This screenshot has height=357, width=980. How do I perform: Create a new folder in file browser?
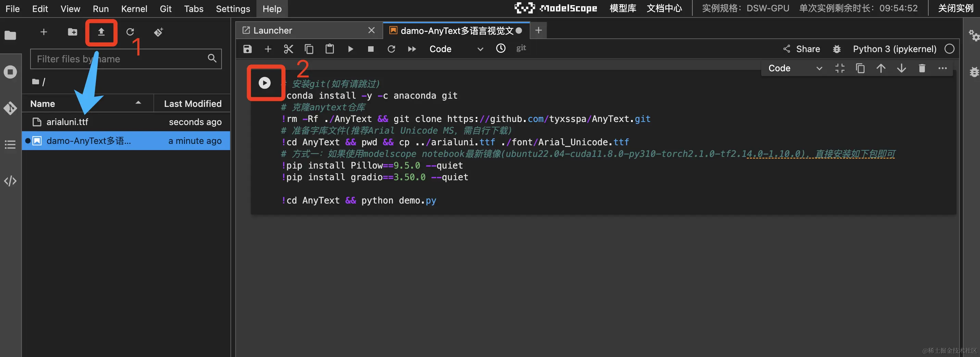[x=72, y=32]
